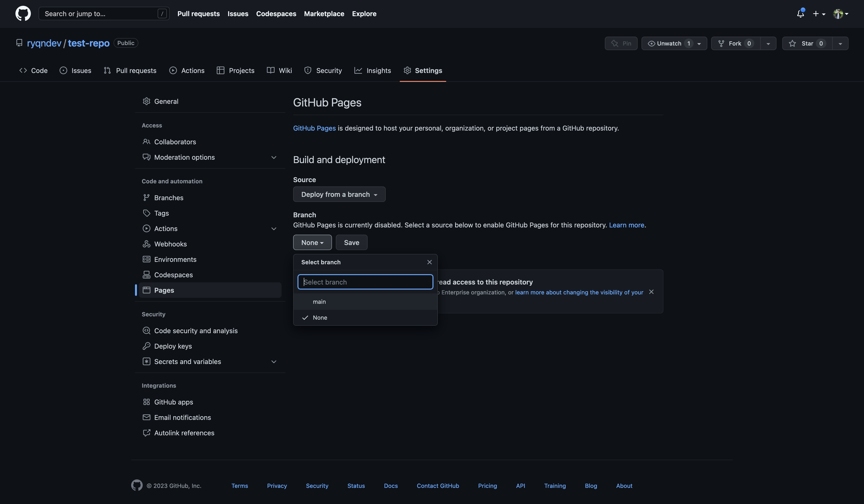864x504 pixels.
Task: Open Codespaces settings in sidebar
Action: [210, 275]
